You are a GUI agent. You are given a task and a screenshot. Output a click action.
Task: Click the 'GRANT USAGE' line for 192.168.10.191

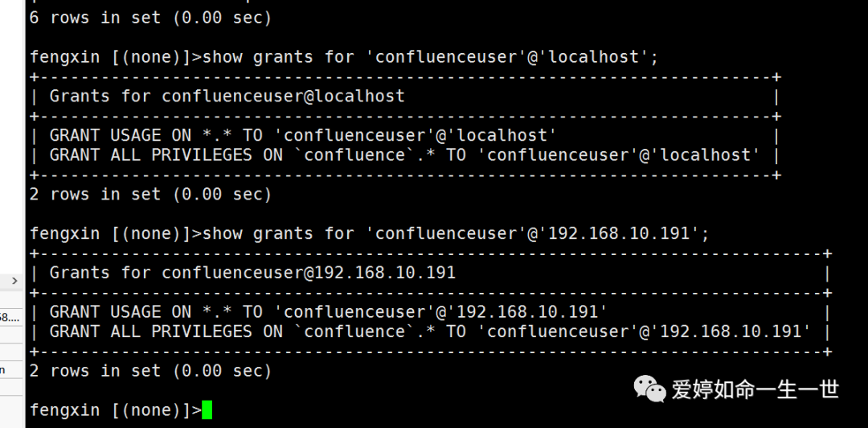pos(328,311)
